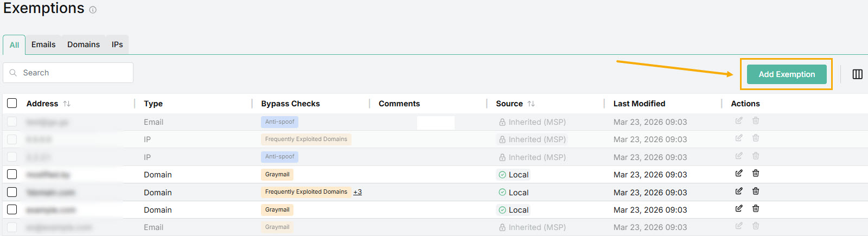
Task: Click the lock icon on IP Anti-spoof row
Action: 502,157
